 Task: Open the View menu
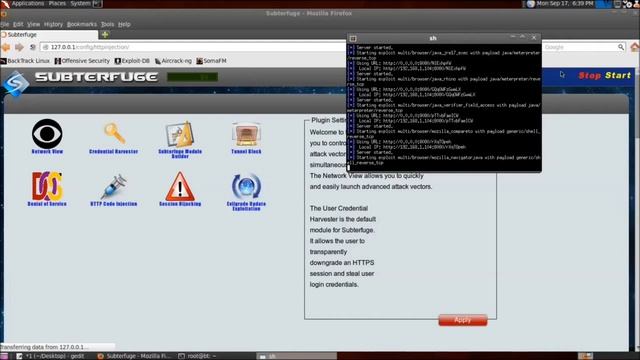pos(33,24)
